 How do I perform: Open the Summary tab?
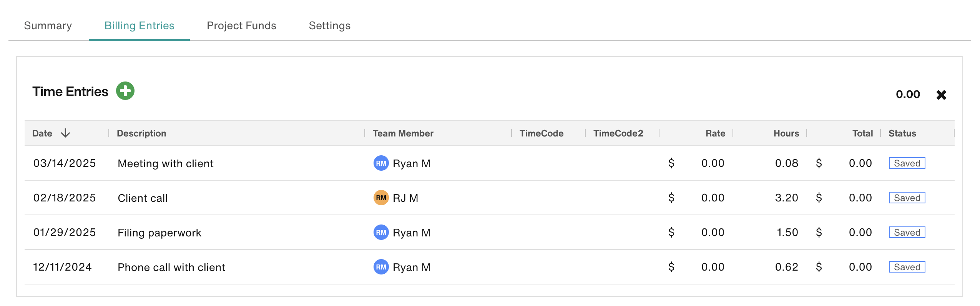[48, 25]
